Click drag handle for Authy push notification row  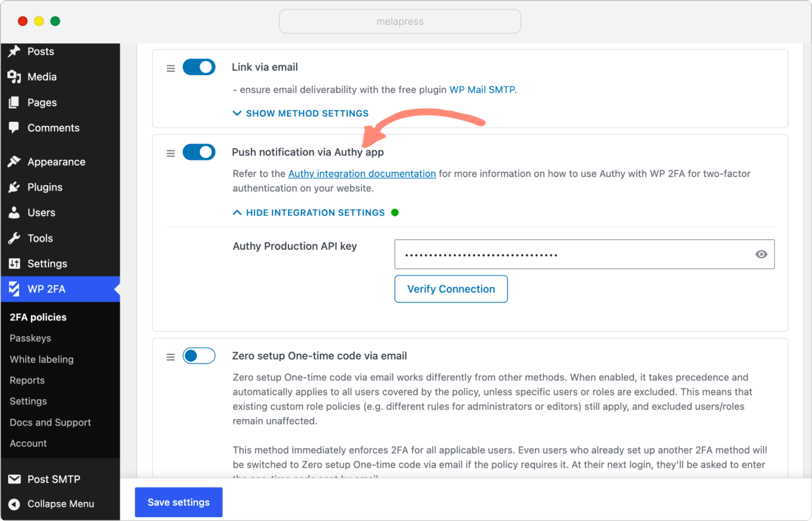[171, 153]
